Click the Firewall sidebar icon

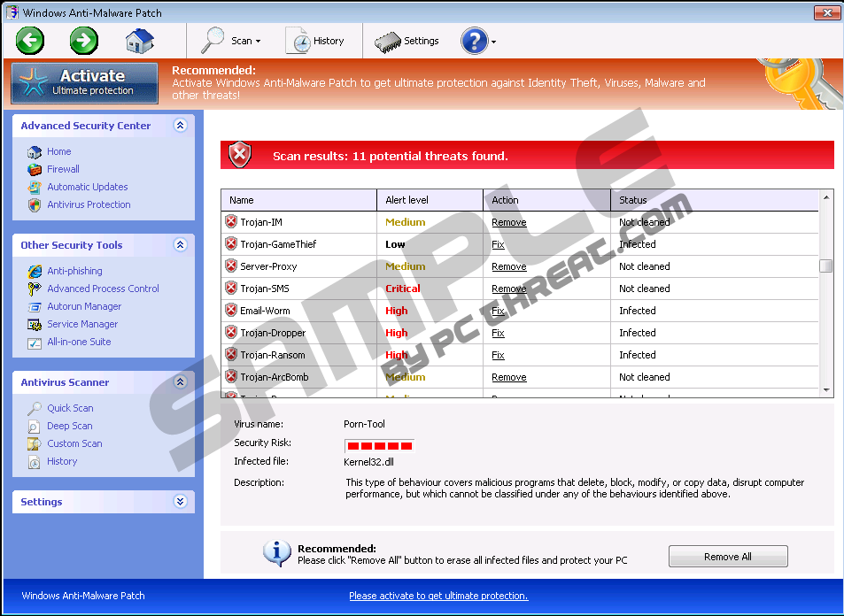(35, 169)
